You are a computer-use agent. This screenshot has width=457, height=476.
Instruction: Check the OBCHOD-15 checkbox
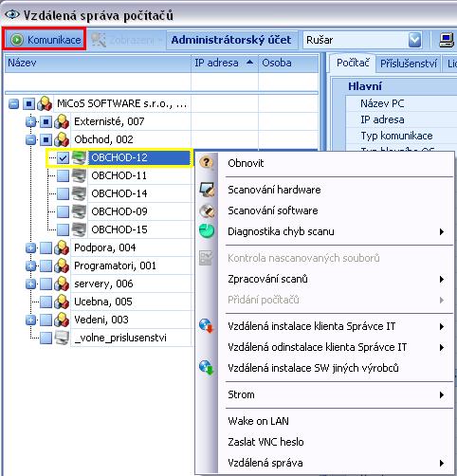[x=63, y=229]
